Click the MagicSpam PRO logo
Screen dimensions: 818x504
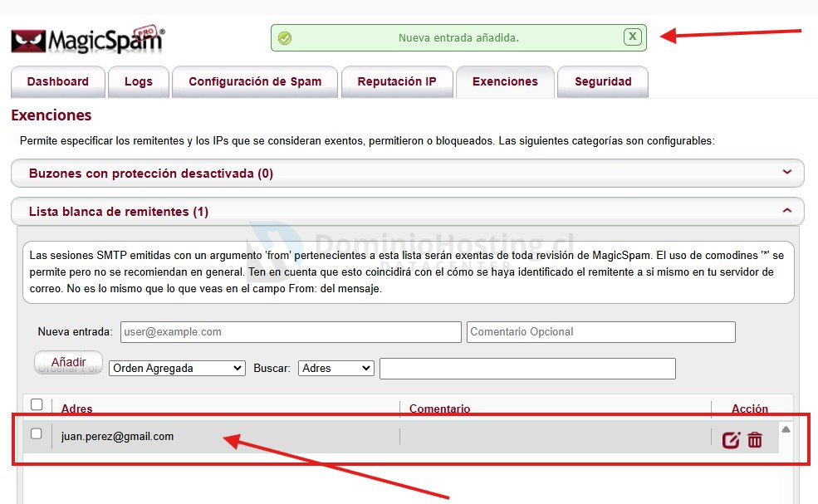pyautogui.click(x=88, y=40)
